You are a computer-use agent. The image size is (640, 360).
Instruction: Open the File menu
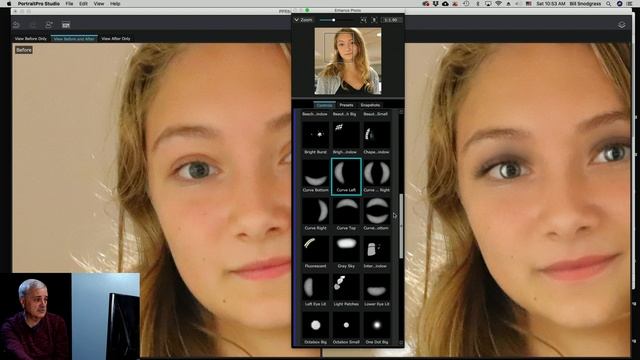pos(69,4)
